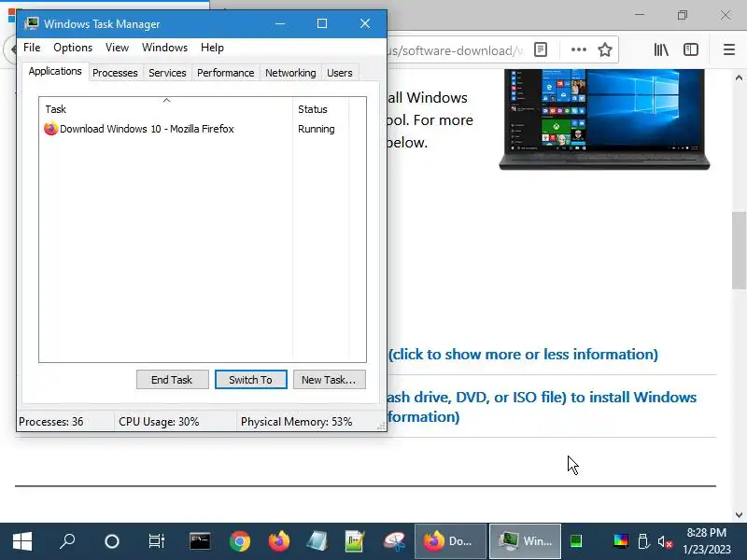Bookmark this page with star icon
This screenshot has width=747, height=560.
[605, 49]
